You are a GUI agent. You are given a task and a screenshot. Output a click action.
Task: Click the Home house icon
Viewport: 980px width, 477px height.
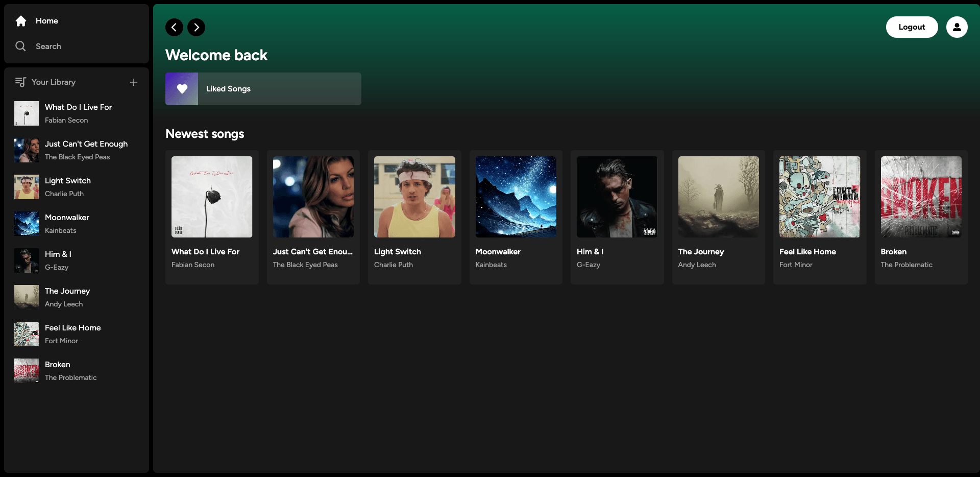21,21
